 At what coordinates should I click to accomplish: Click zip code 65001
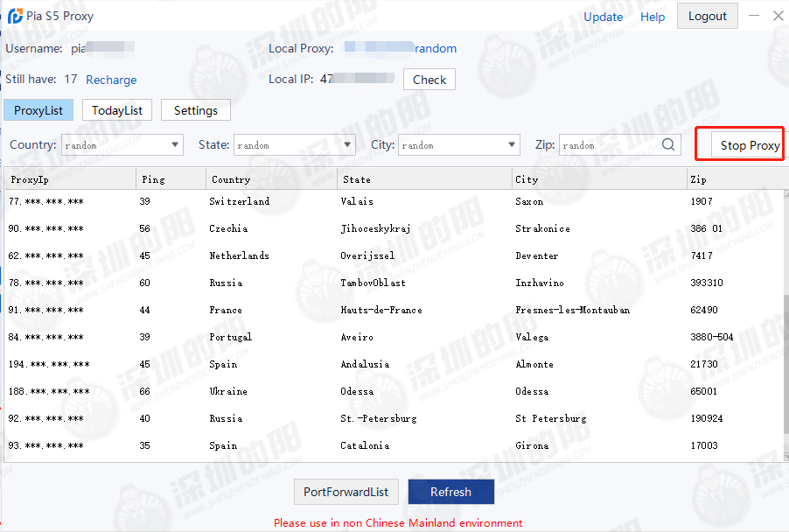point(704,392)
